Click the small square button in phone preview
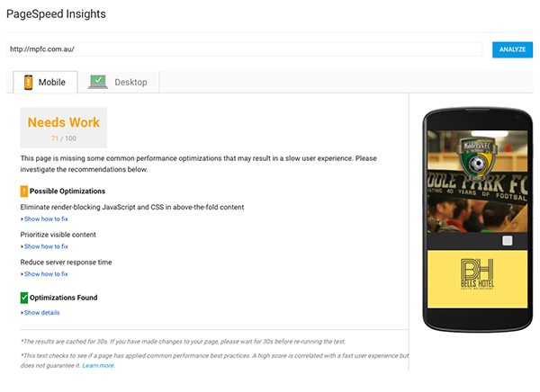540x392 pixels. tap(507, 240)
